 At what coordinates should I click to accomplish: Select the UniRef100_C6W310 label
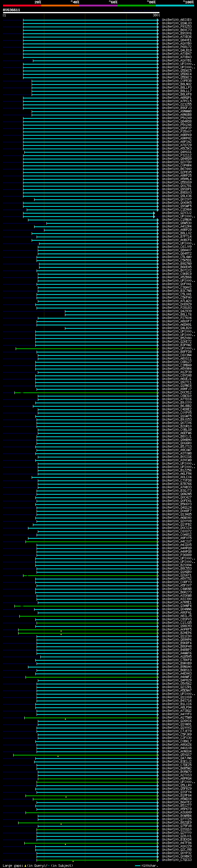(176, 396)
